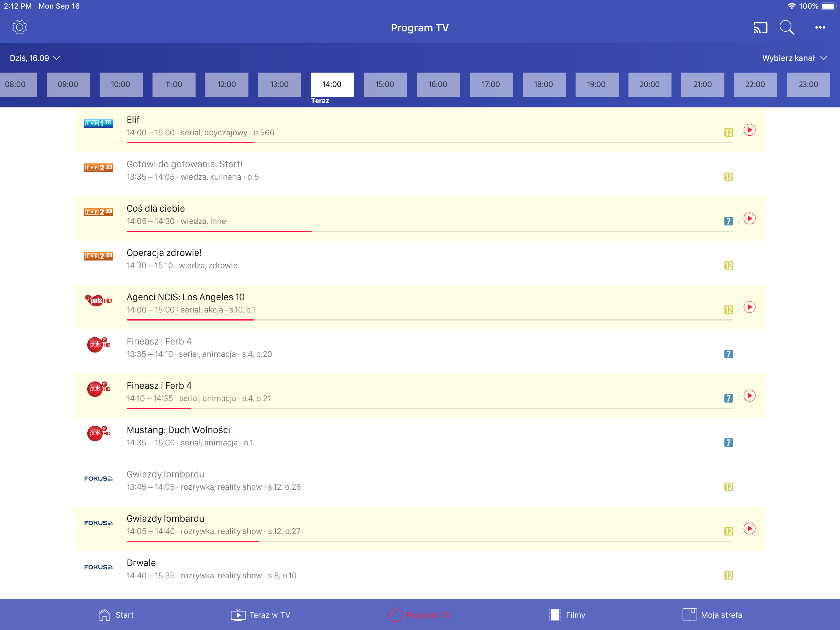This screenshot has width=840, height=630.
Task: Select the 09:00 time slot
Action: [x=68, y=84]
